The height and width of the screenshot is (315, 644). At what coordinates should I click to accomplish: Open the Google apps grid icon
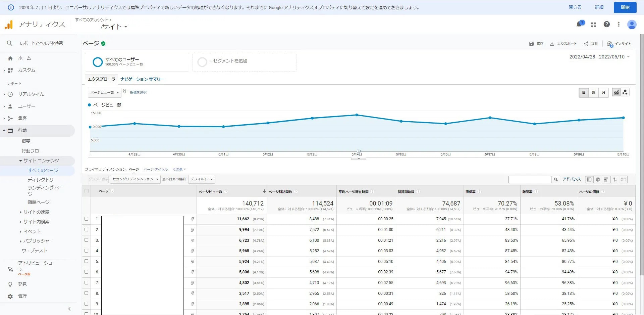(x=593, y=25)
